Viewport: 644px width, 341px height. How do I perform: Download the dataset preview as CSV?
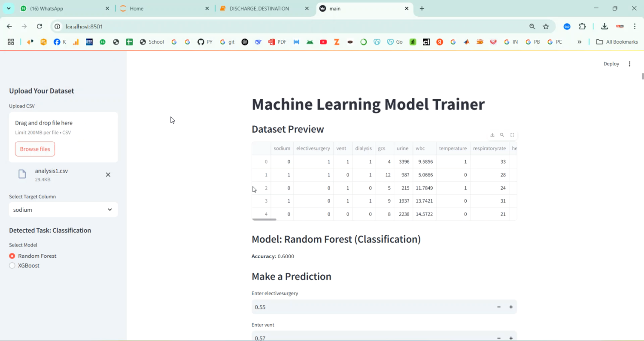492,135
